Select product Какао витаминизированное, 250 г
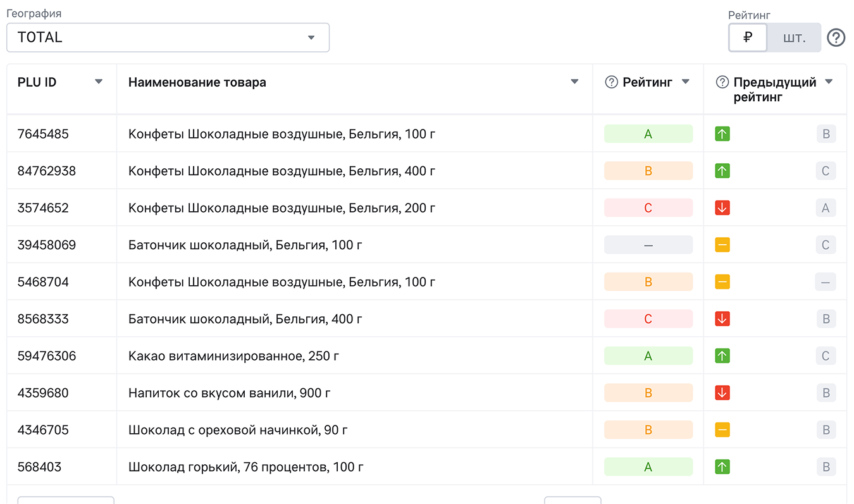Viewport: 854px width, 504px height. coord(233,356)
